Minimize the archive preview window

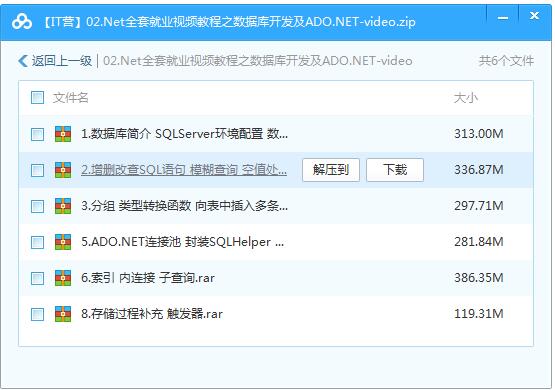[503, 17]
